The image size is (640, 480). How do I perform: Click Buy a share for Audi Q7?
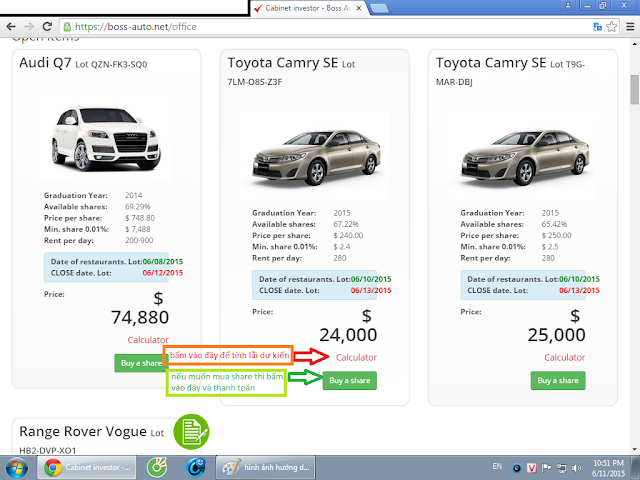[140, 363]
